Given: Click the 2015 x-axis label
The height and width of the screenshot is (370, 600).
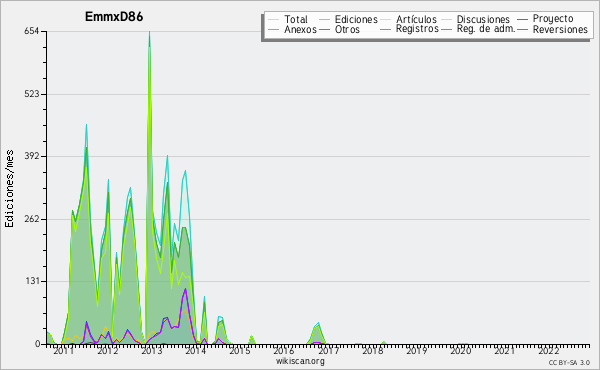Looking at the screenshot, I should (240, 351).
